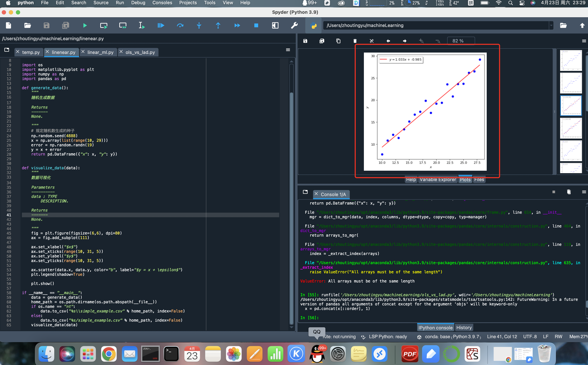Open Preferences wrench icon

tap(294, 25)
